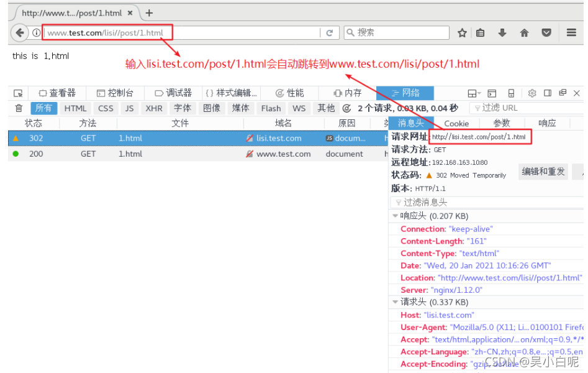The image size is (588, 373).
Task: Select the 302 lisi.test.com request row
Action: point(198,138)
